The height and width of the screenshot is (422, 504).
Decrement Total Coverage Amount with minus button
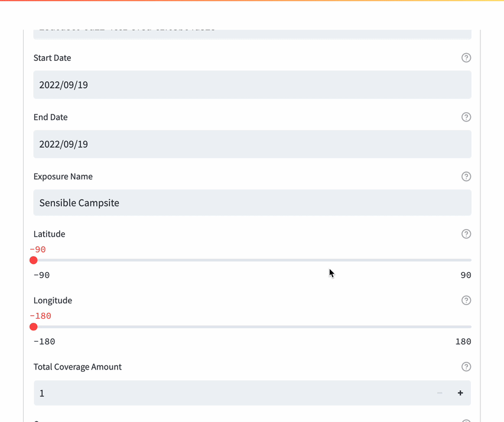click(440, 393)
